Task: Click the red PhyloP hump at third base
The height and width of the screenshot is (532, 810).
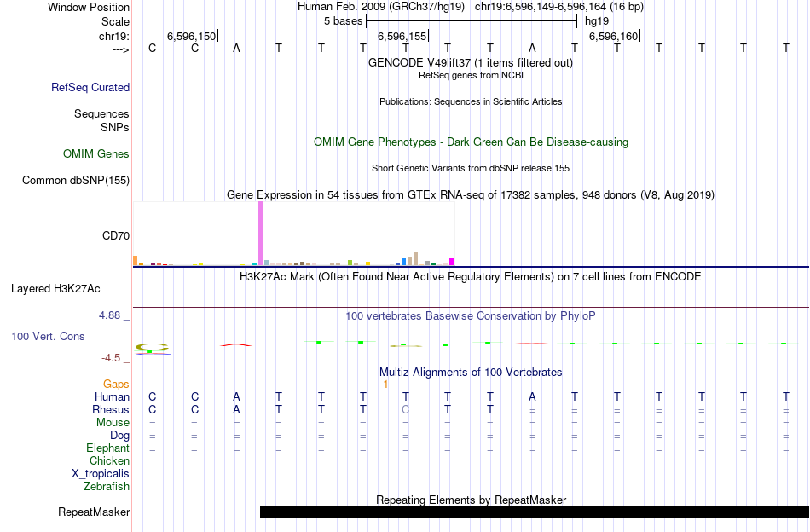Action: pos(236,344)
